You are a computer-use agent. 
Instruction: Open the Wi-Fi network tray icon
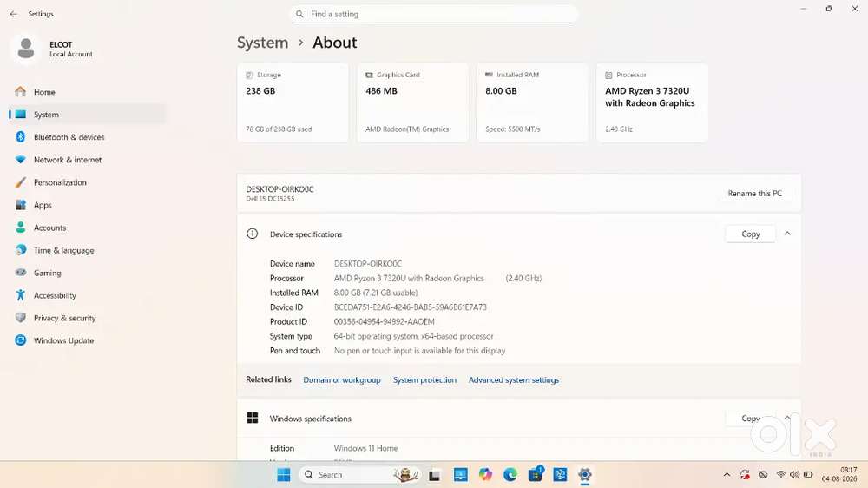pos(780,475)
